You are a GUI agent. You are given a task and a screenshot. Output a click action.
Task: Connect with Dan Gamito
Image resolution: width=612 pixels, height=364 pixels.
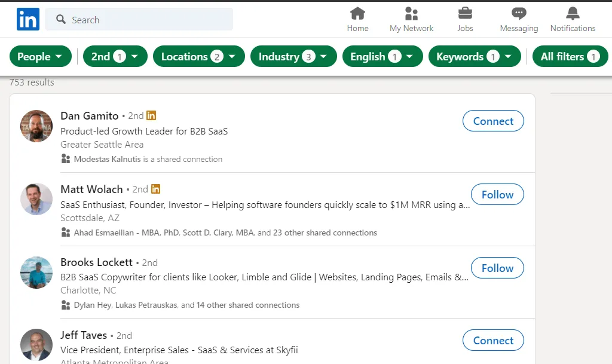pos(493,121)
